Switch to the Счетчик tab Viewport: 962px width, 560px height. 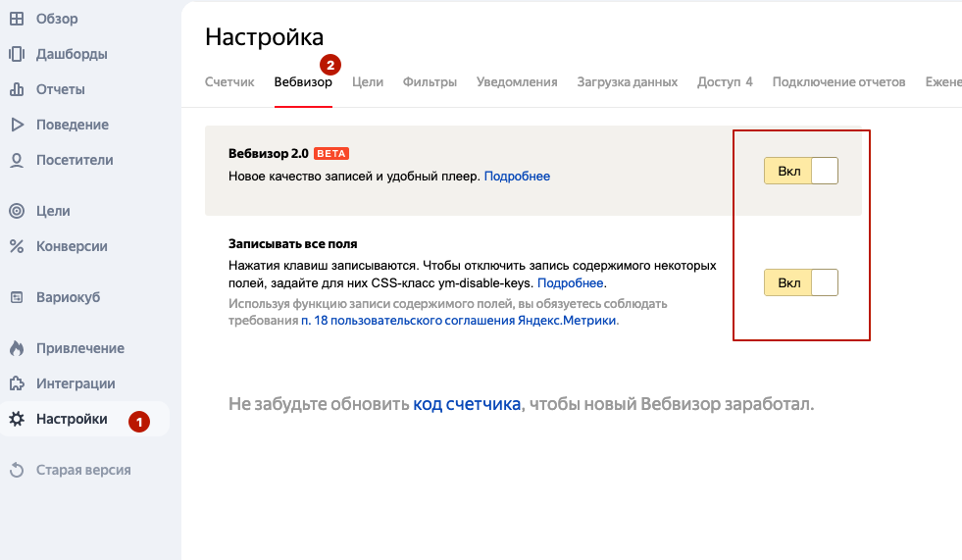point(229,82)
